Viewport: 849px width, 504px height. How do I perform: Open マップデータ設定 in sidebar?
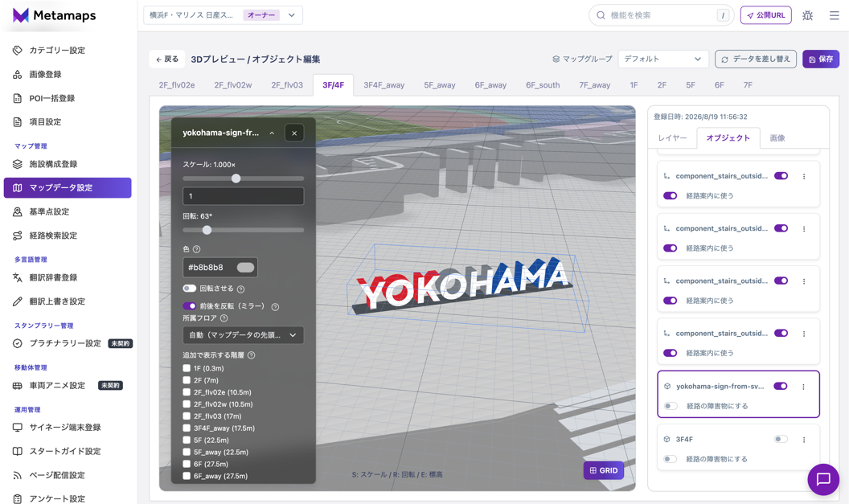tap(68, 188)
